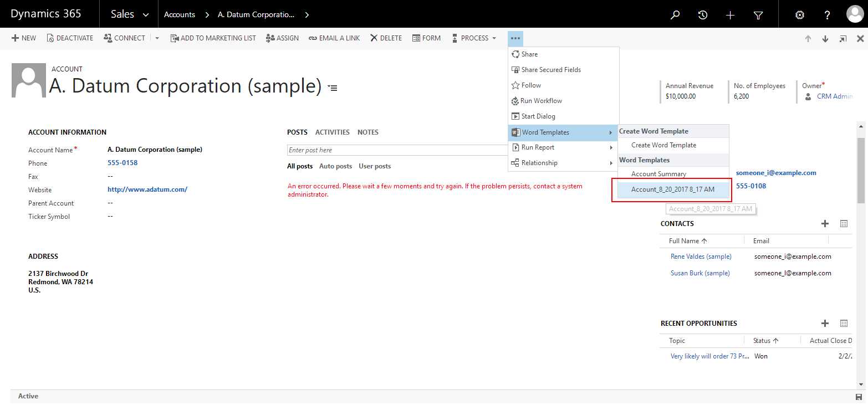Open the settings gear icon

click(x=800, y=15)
